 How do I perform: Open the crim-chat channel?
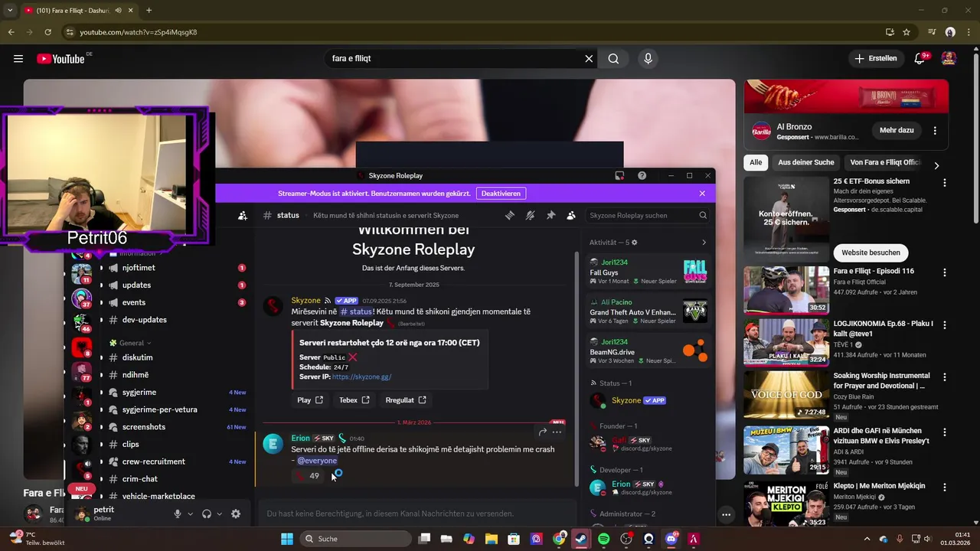[x=177, y=479]
